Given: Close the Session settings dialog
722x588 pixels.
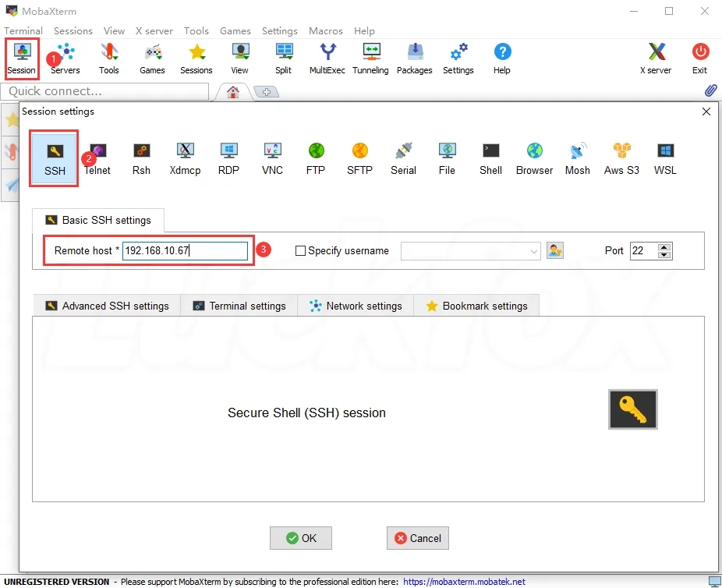Looking at the screenshot, I should (706, 112).
